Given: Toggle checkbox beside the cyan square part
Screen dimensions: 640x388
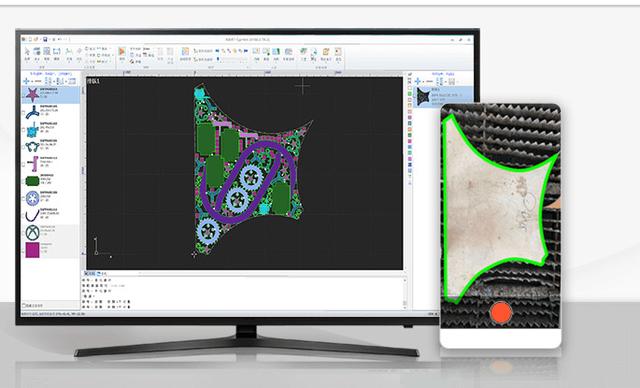Looking at the screenshot, I should (23, 129).
